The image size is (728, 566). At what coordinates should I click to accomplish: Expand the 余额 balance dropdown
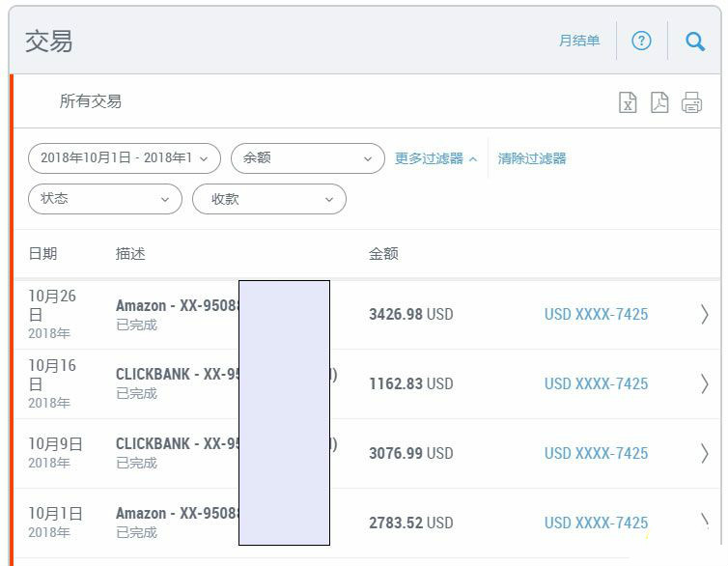308,158
